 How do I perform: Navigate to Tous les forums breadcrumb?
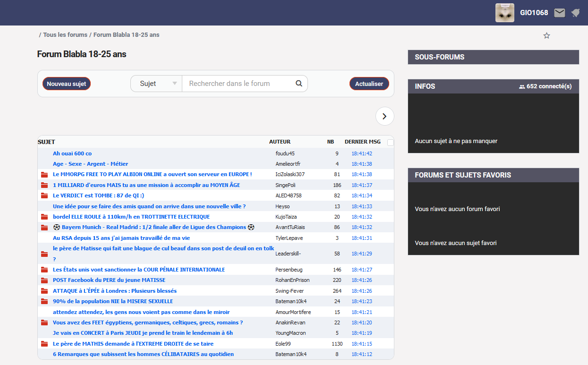[65, 35]
